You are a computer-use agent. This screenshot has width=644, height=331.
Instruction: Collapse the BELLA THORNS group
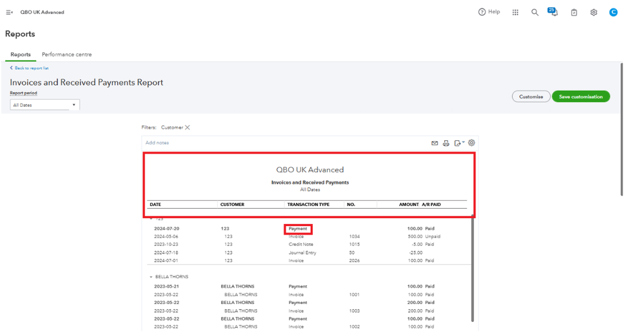(151, 277)
